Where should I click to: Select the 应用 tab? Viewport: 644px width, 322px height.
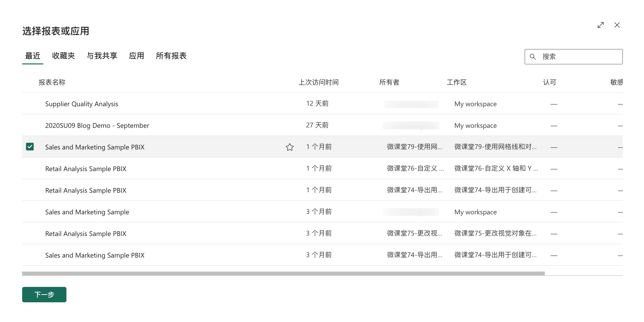(136, 56)
